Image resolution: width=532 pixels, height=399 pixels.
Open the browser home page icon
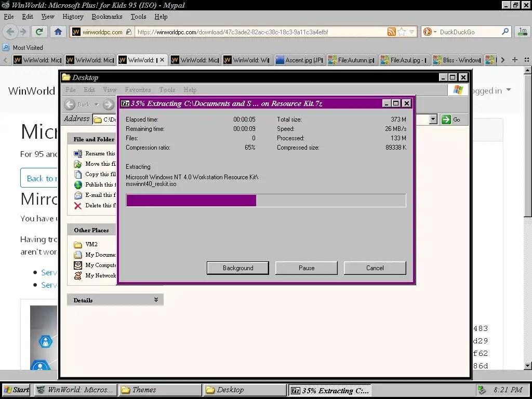coord(58,32)
